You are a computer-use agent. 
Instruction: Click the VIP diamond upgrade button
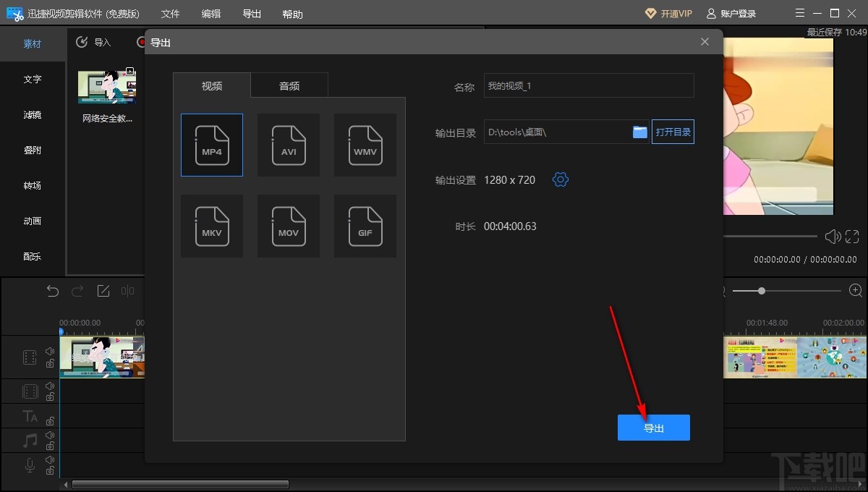[668, 14]
